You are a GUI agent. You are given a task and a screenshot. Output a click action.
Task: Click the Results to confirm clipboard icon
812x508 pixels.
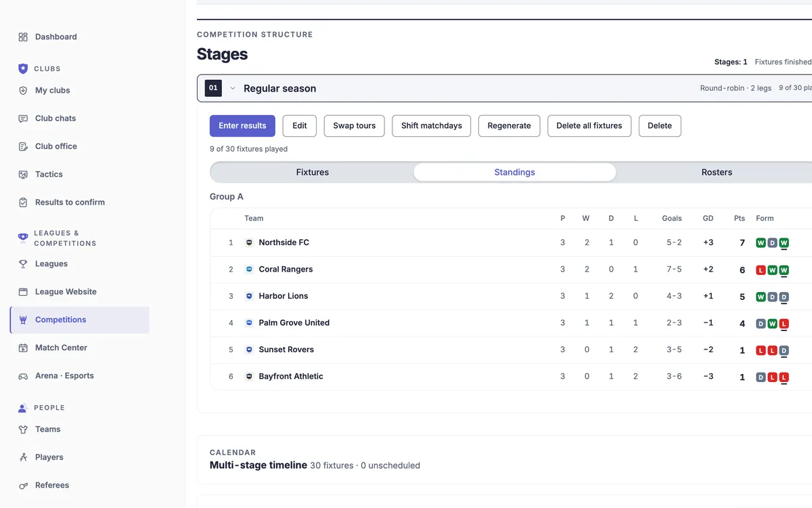coord(23,203)
